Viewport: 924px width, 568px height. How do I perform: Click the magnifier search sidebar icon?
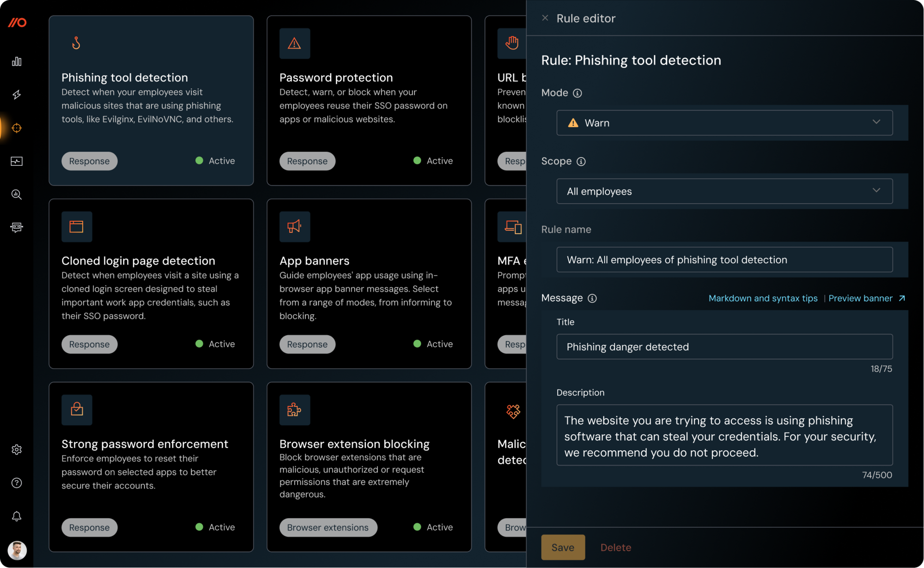pyautogui.click(x=17, y=194)
